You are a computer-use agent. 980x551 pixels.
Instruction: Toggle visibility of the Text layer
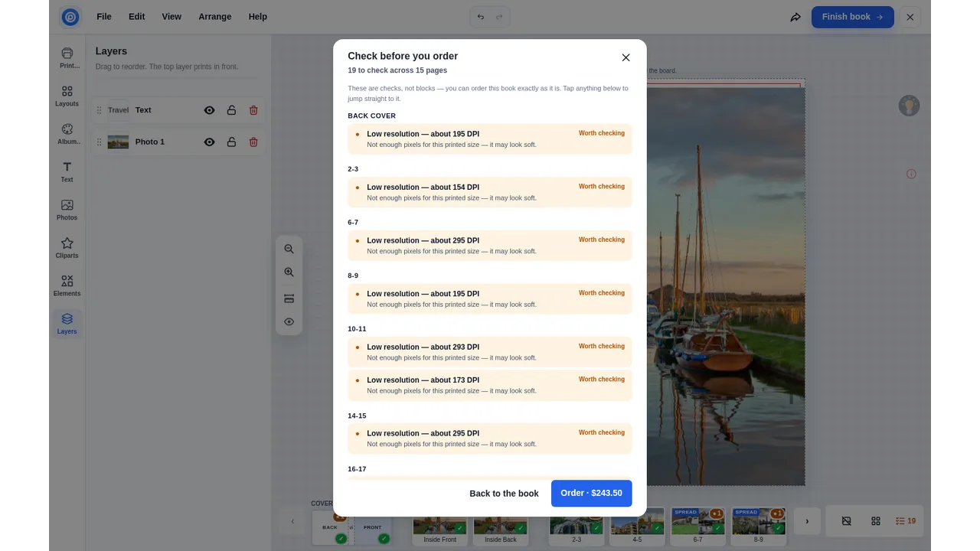pyautogui.click(x=209, y=110)
